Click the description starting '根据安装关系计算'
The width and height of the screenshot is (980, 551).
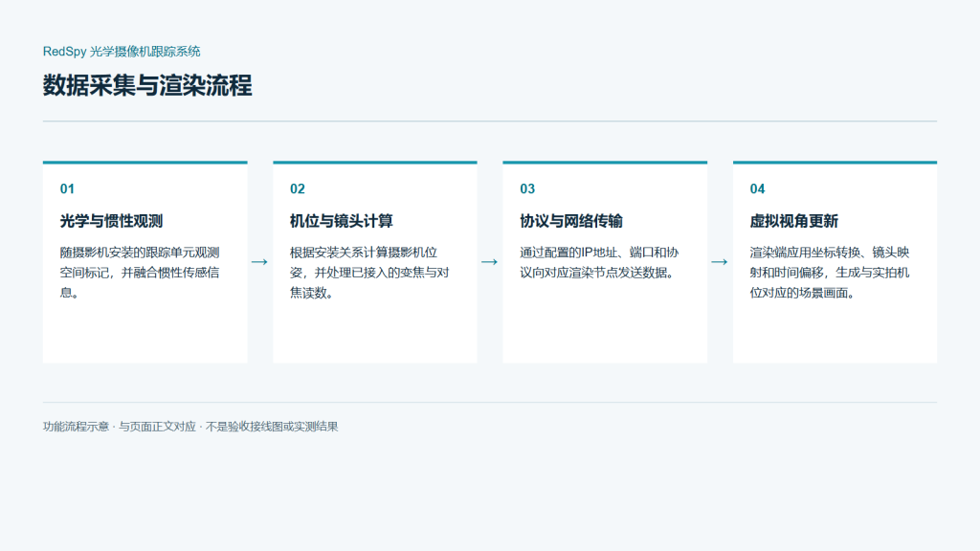click(x=369, y=273)
